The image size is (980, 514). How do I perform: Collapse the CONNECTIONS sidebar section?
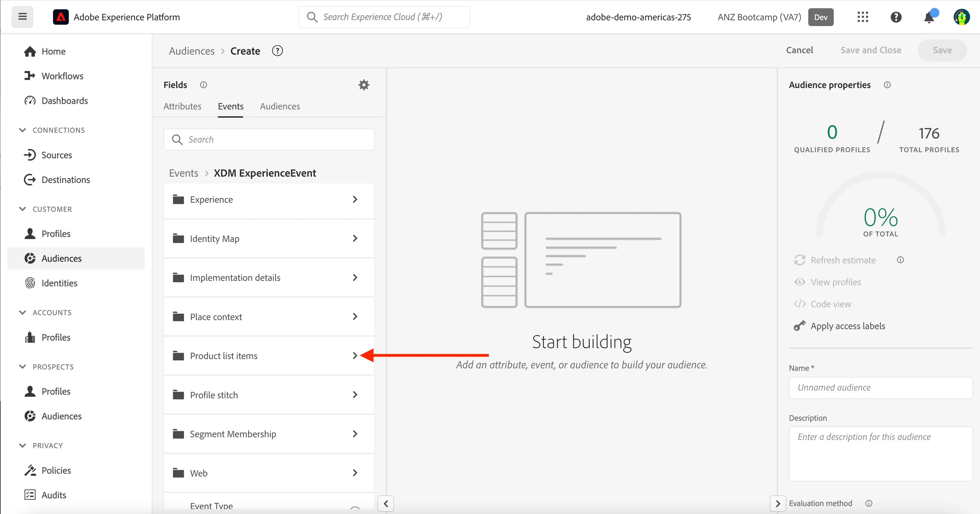[x=22, y=130]
